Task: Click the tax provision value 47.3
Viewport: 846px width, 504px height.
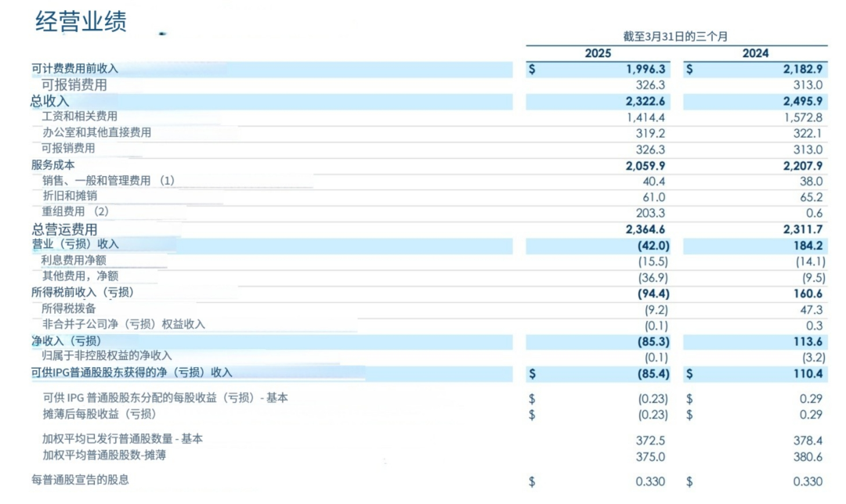Action: [x=812, y=310]
